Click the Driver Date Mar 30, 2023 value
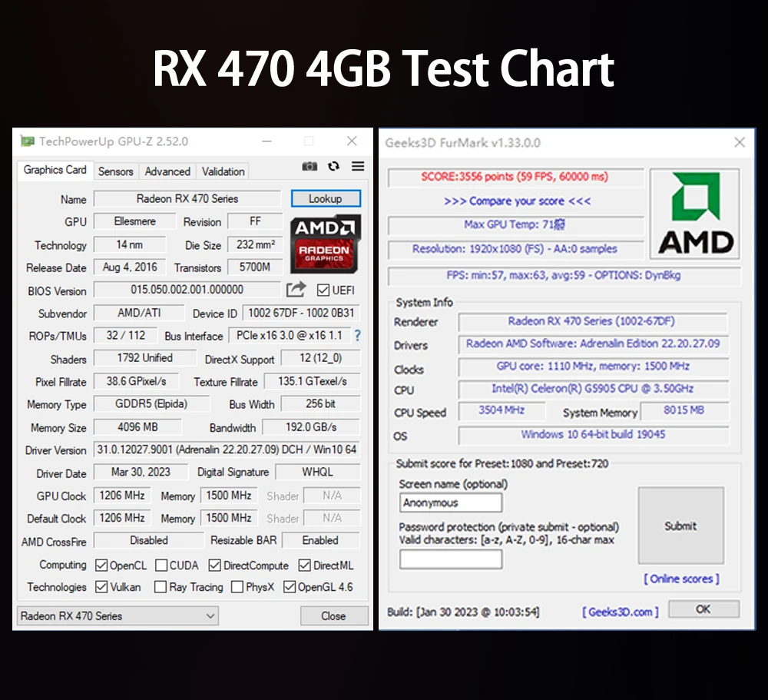The width and height of the screenshot is (768, 700). pos(141,472)
